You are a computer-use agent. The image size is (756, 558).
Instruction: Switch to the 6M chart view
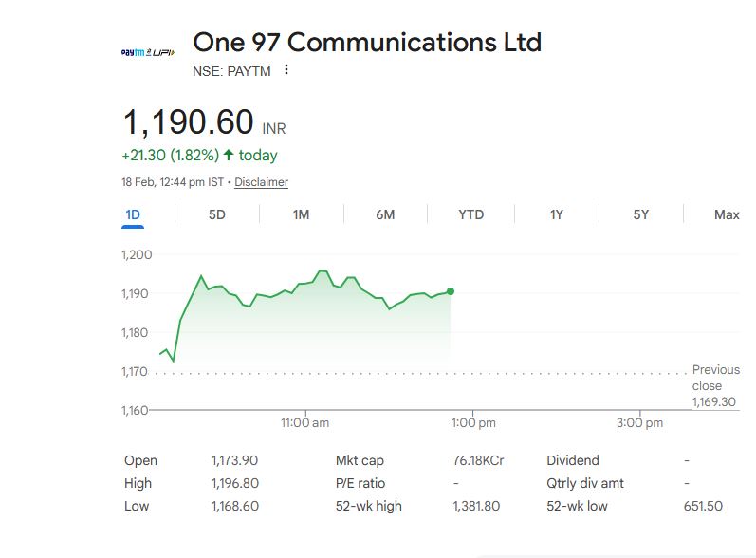click(x=385, y=214)
